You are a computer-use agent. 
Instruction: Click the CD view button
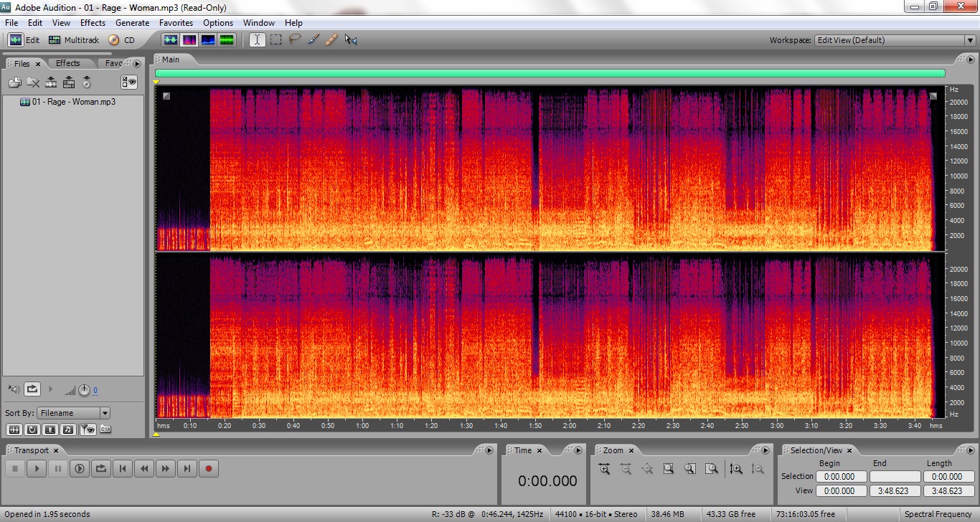[122, 40]
